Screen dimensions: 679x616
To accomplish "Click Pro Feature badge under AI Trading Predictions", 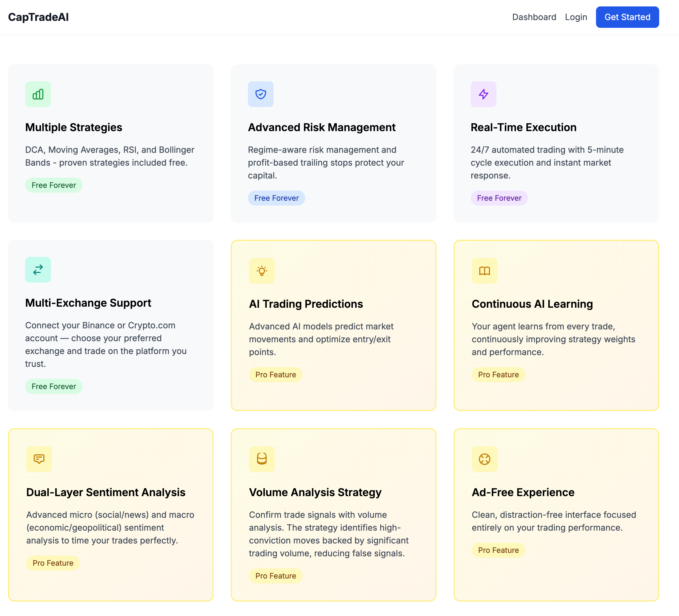I will point(276,375).
